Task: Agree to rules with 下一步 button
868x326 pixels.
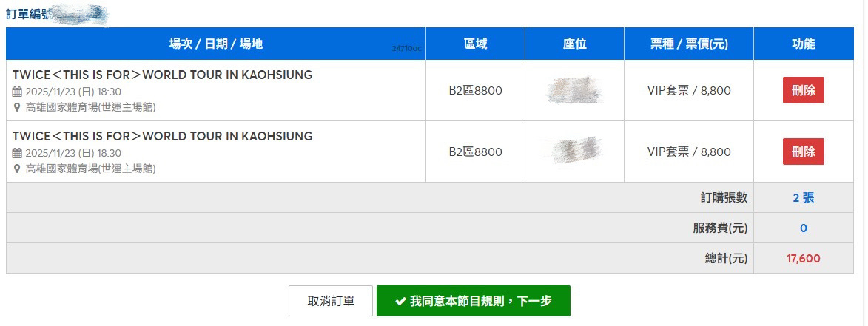Action: pos(474,301)
